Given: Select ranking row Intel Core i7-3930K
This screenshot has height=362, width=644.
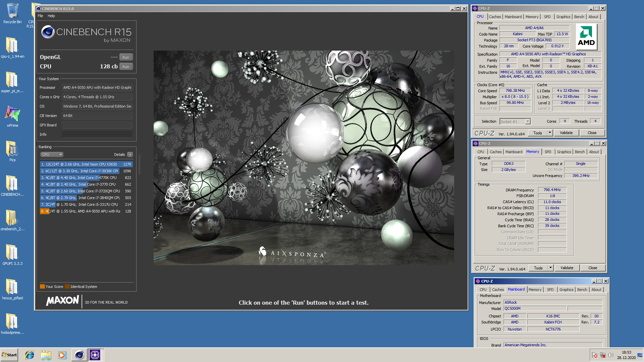Looking at the screenshot, I should click(x=86, y=171).
